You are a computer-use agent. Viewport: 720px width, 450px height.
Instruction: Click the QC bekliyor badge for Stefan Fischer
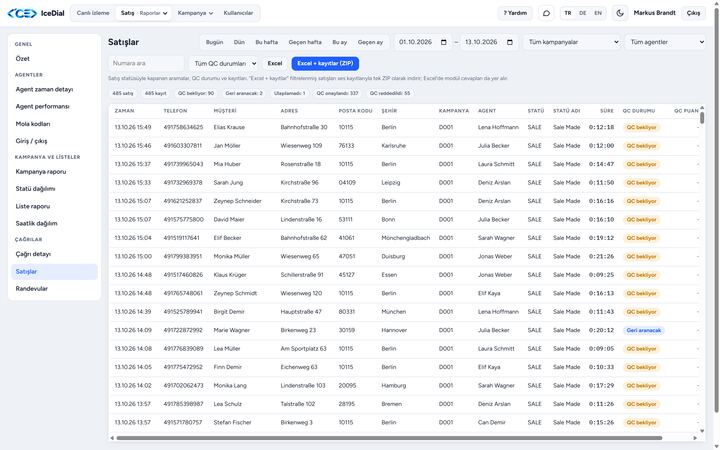click(x=641, y=423)
